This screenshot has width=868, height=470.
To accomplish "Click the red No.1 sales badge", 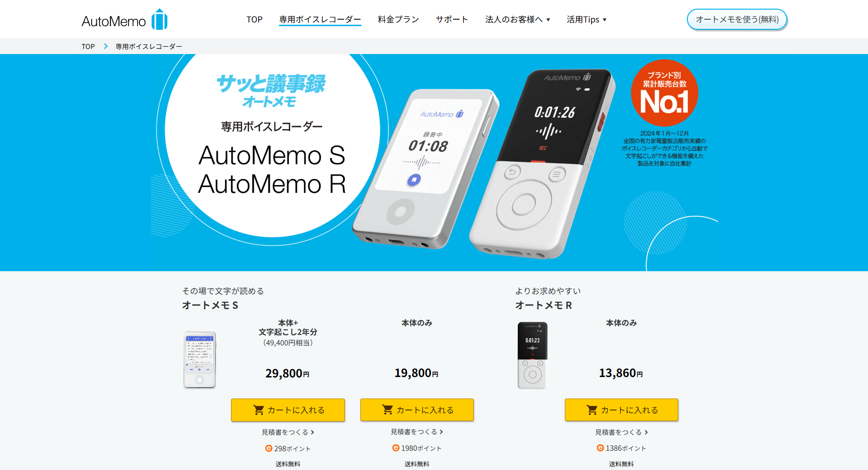I will point(664,93).
